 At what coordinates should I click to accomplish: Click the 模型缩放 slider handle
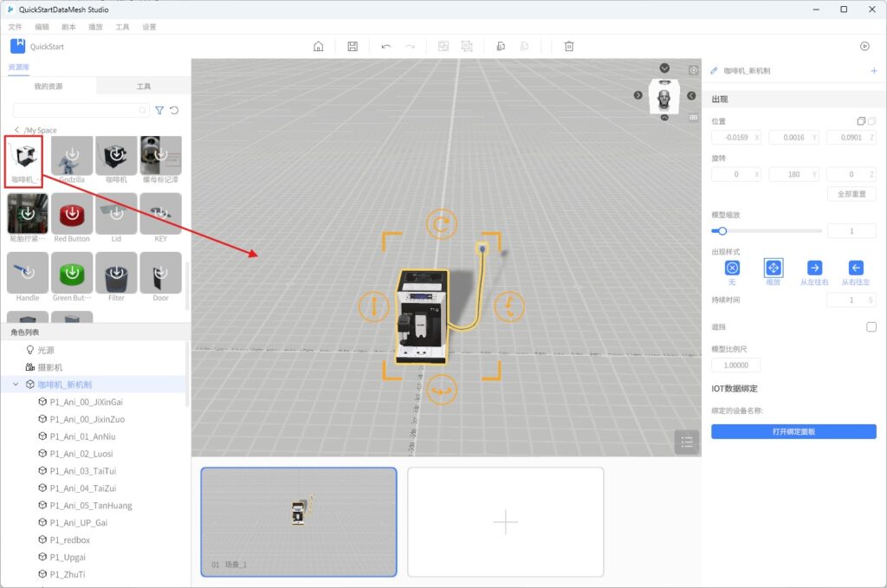pyautogui.click(x=722, y=231)
